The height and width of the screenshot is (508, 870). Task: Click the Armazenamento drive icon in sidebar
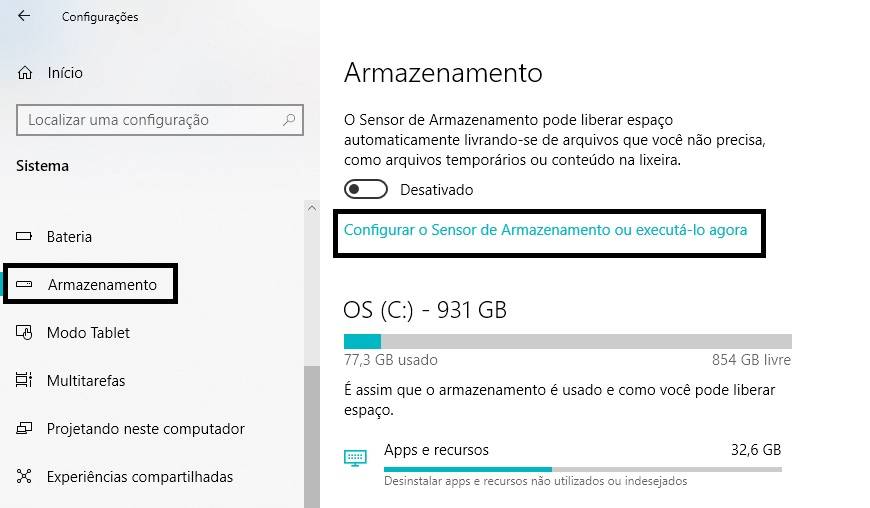click(x=24, y=284)
